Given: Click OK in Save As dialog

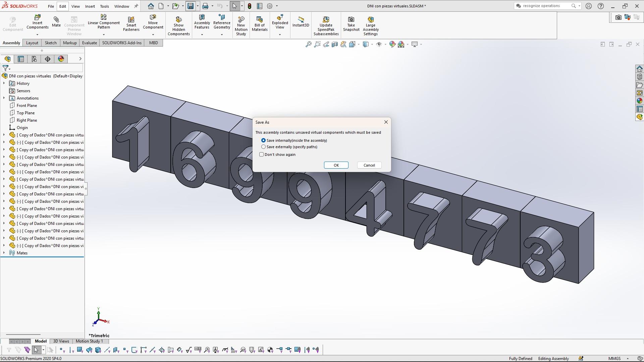Looking at the screenshot, I should [336, 165].
